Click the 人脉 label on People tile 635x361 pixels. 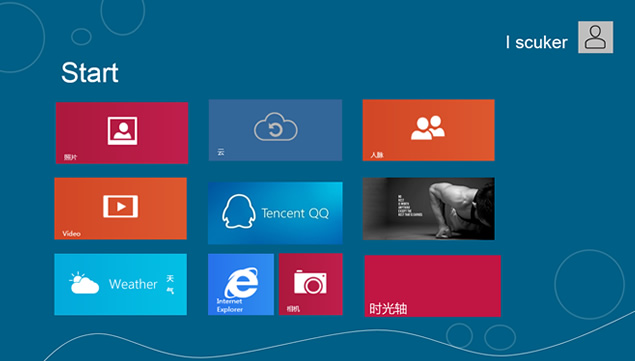coord(377,155)
